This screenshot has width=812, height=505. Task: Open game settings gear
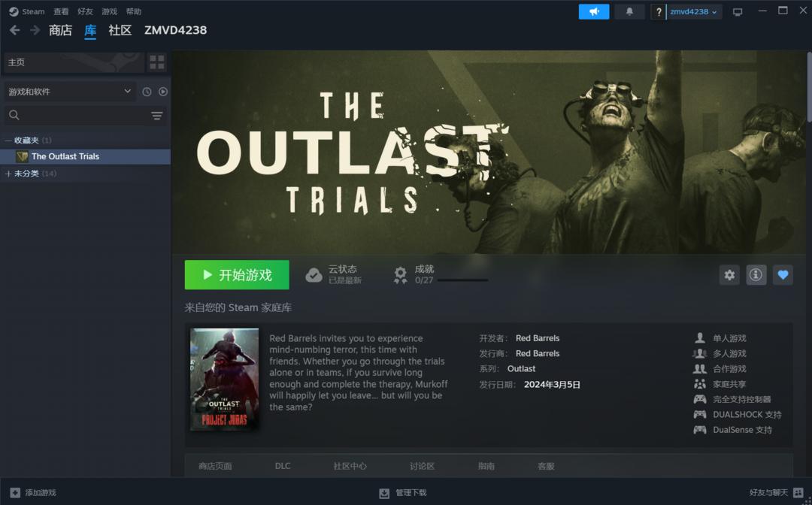[x=729, y=275]
